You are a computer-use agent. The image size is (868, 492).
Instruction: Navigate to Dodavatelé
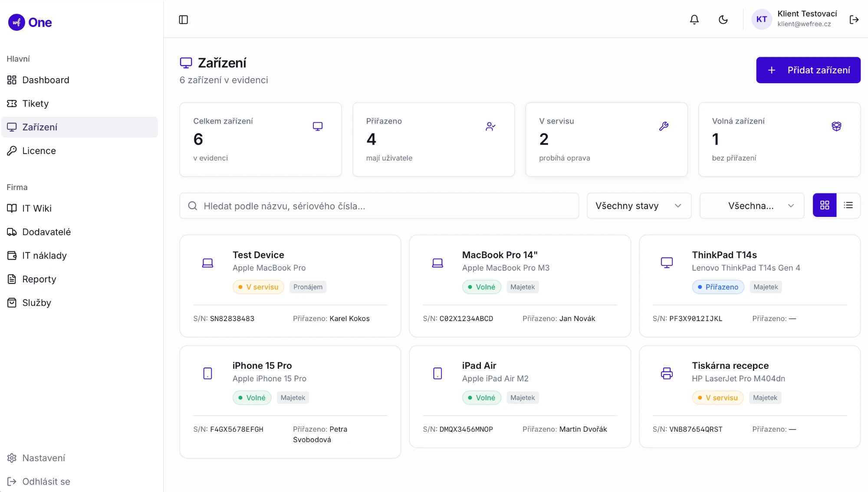tap(80, 232)
